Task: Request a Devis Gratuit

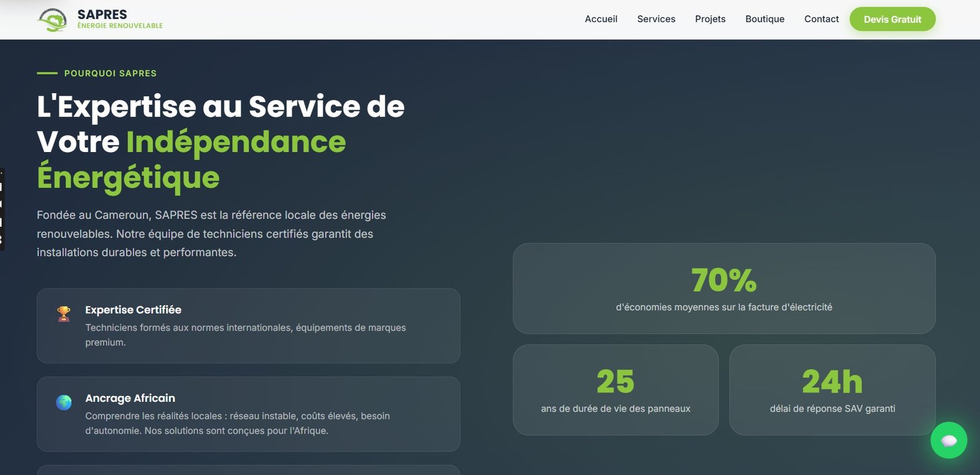Action: (x=892, y=19)
